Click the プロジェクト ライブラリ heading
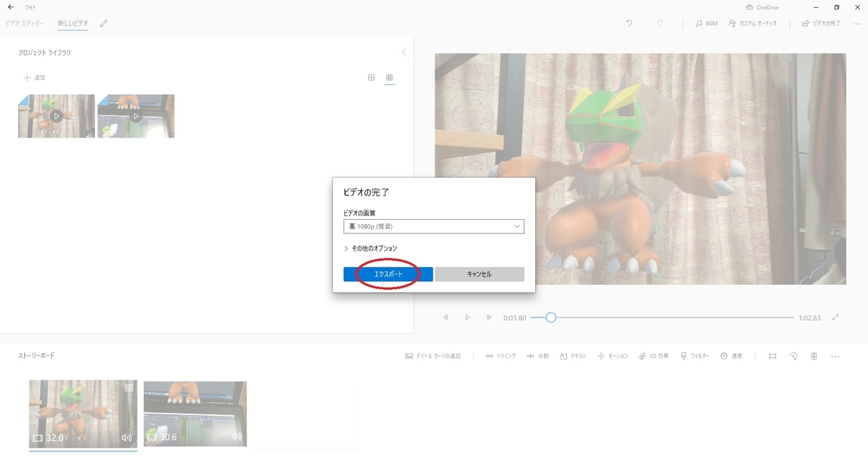This screenshot has width=868, height=470. pyautogui.click(x=45, y=53)
